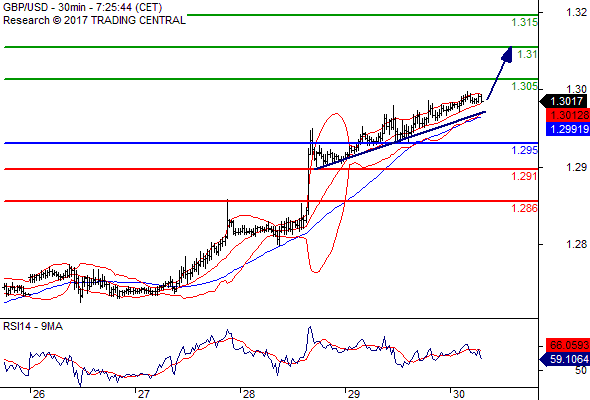Viewport: 590px width, 400px height.
Task: Click the 1.32 price axis label
Action: click(576, 12)
